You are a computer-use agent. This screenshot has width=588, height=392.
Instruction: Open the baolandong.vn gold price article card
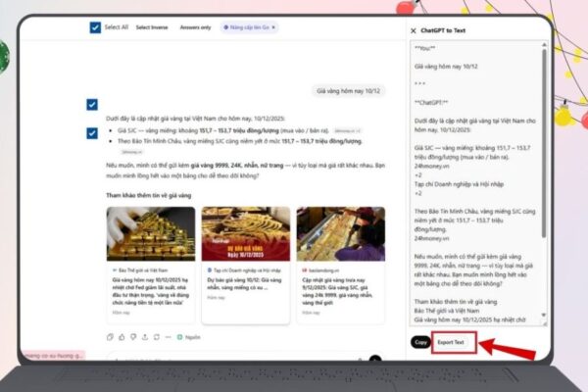pos(339,255)
